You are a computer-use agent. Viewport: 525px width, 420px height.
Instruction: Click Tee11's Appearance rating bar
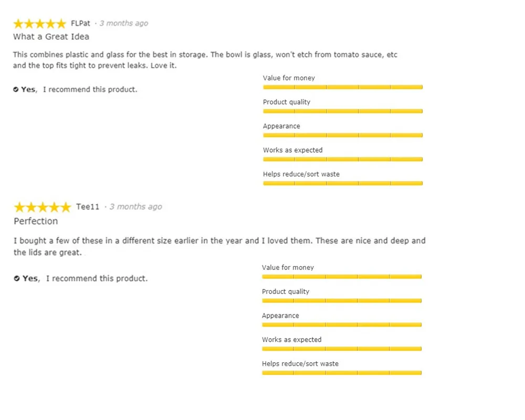(341, 324)
